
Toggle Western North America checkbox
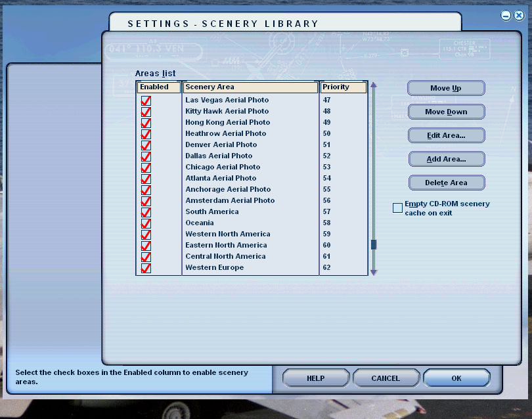click(x=146, y=234)
